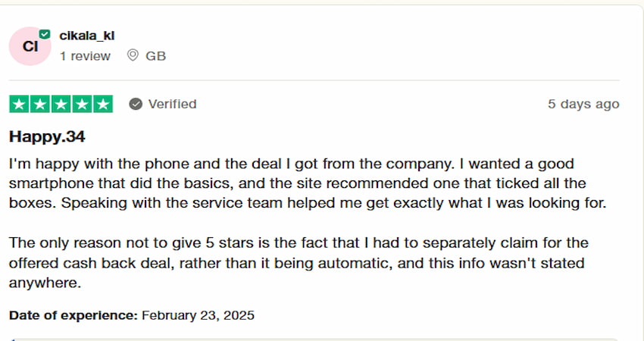This screenshot has width=644, height=341.
Task: Click the fourth green rating star
Action: (x=82, y=105)
